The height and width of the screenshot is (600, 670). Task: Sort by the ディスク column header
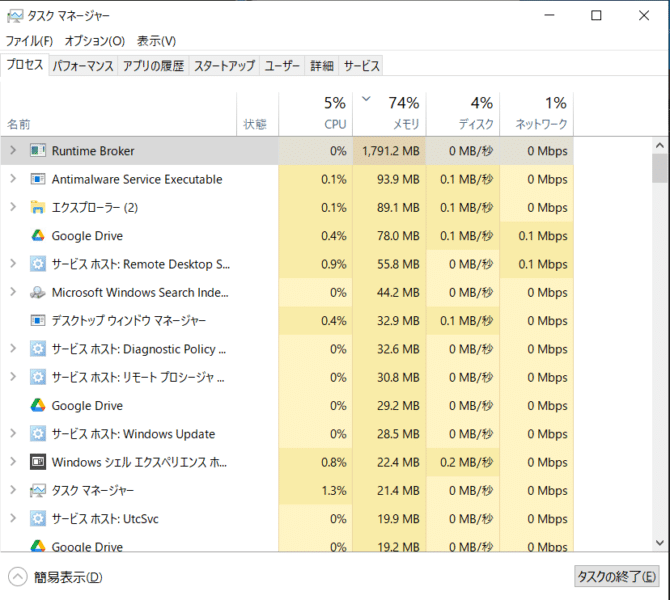(x=463, y=115)
